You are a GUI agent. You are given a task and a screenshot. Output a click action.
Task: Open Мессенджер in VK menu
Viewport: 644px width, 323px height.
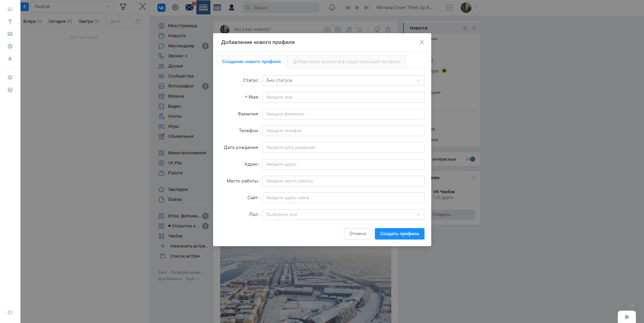[x=181, y=46]
